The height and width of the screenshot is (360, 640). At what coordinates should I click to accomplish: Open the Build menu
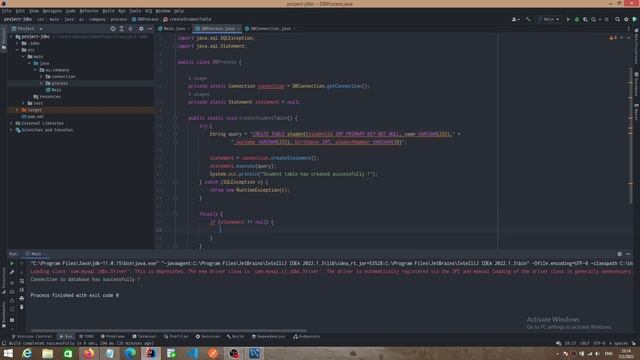coord(109,11)
